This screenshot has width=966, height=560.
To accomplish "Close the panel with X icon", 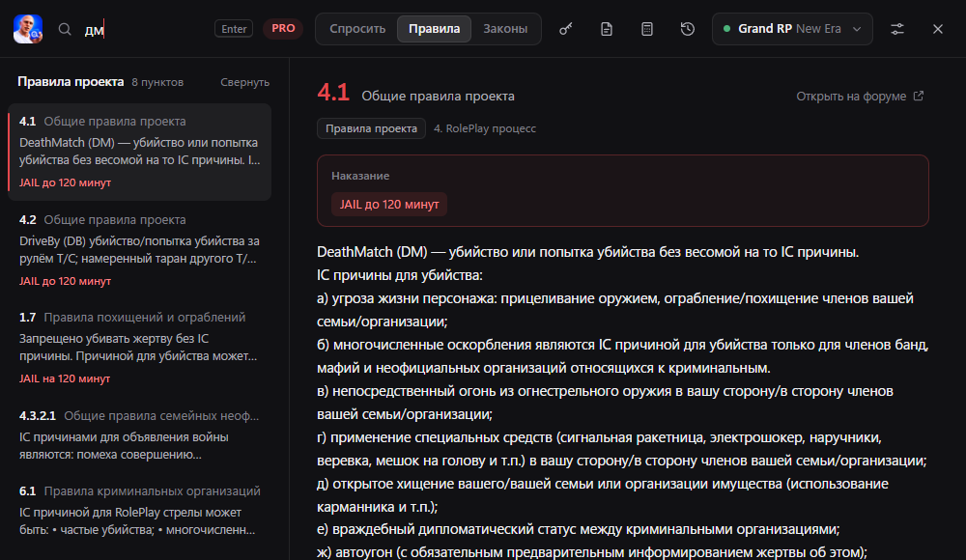I will coord(938,29).
